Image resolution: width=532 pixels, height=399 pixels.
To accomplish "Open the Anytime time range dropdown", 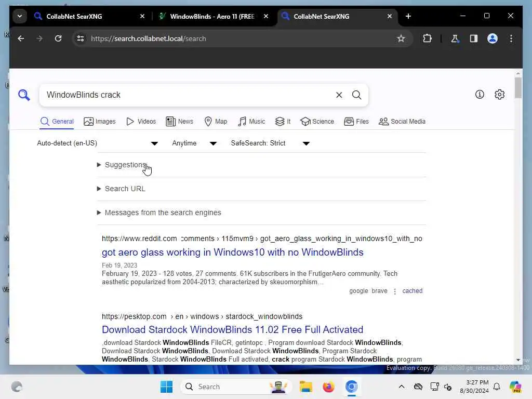I will (x=194, y=143).
